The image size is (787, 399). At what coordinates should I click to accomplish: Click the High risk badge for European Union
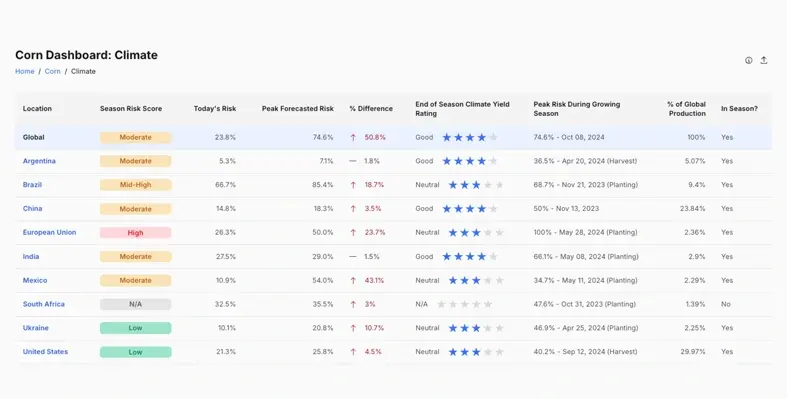coord(136,233)
